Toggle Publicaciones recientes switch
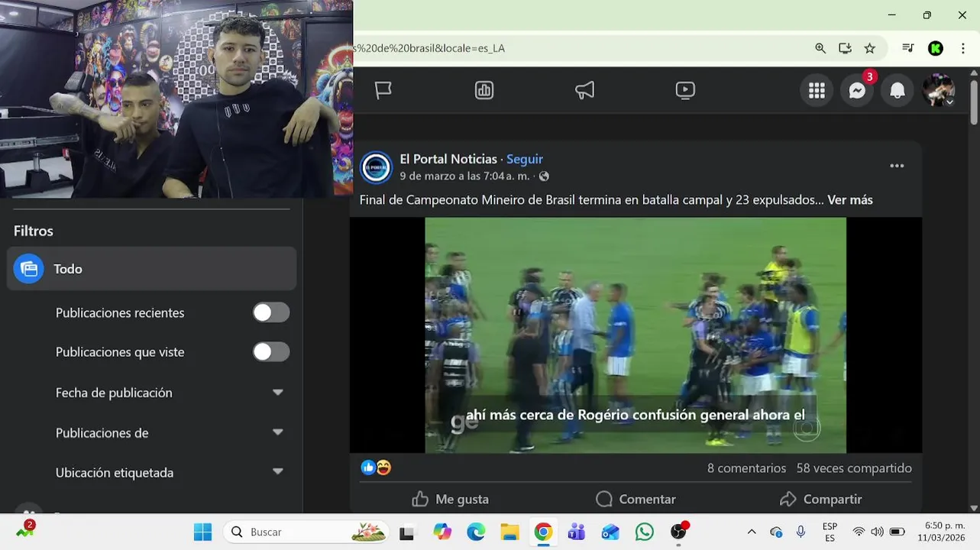Image resolution: width=980 pixels, height=550 pixels. (271, 312)
